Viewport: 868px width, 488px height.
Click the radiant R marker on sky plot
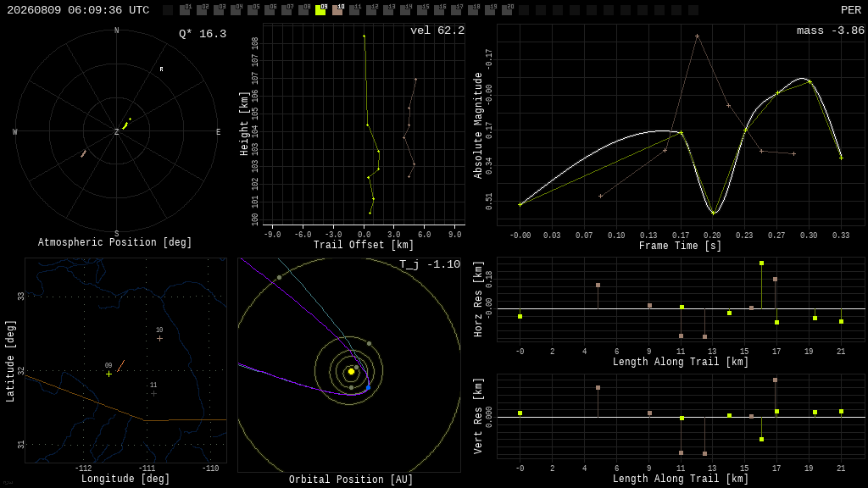162,69
